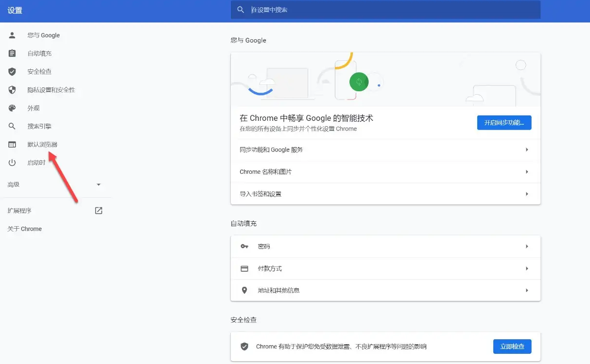
Task: Open the 扩展程序 external link icon
Action: (x=99, y=210)
